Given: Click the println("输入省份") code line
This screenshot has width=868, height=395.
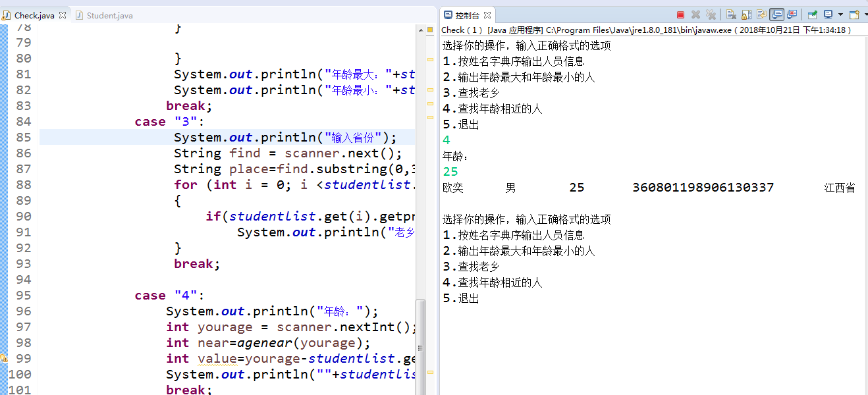Looking at the screenshot, I should [285, 138].
